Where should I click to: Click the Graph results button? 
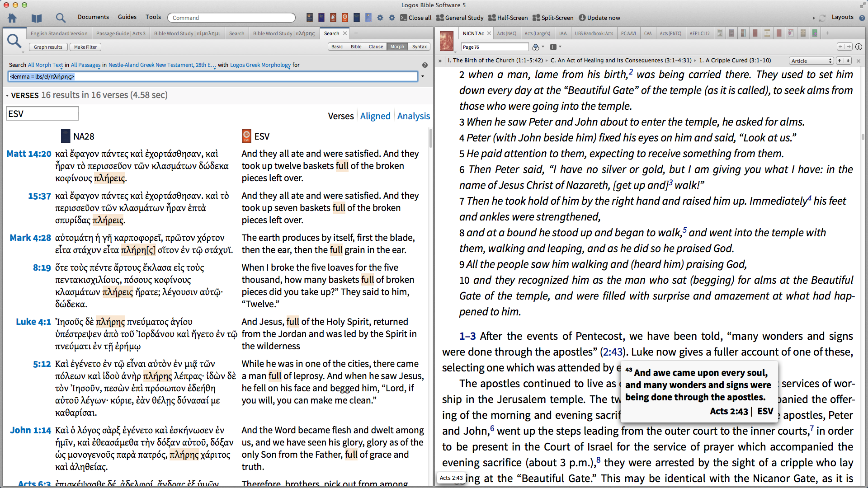coord(48,47)
